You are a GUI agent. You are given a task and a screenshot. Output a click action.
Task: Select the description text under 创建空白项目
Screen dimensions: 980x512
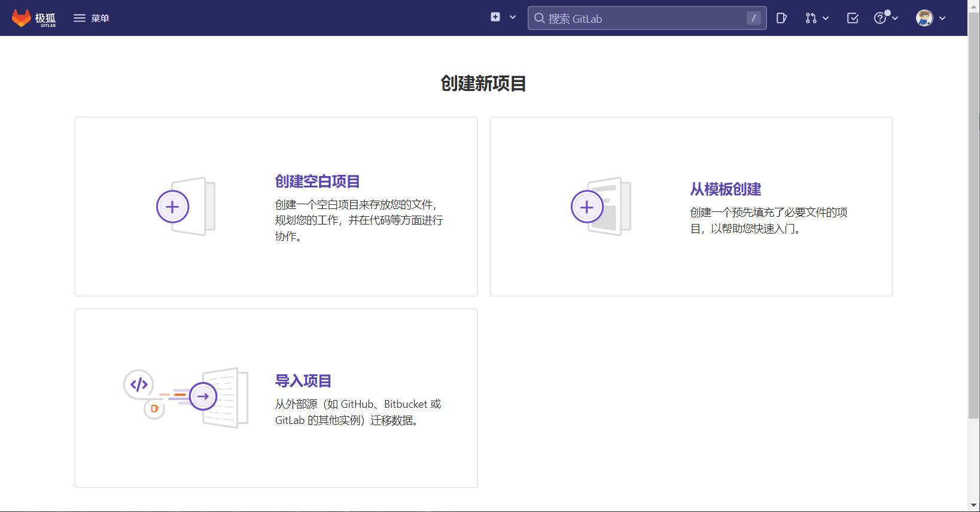(359, 220)
